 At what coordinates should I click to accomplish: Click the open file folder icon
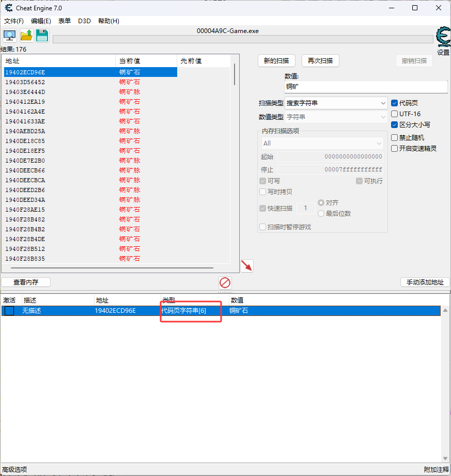[26, 36]
